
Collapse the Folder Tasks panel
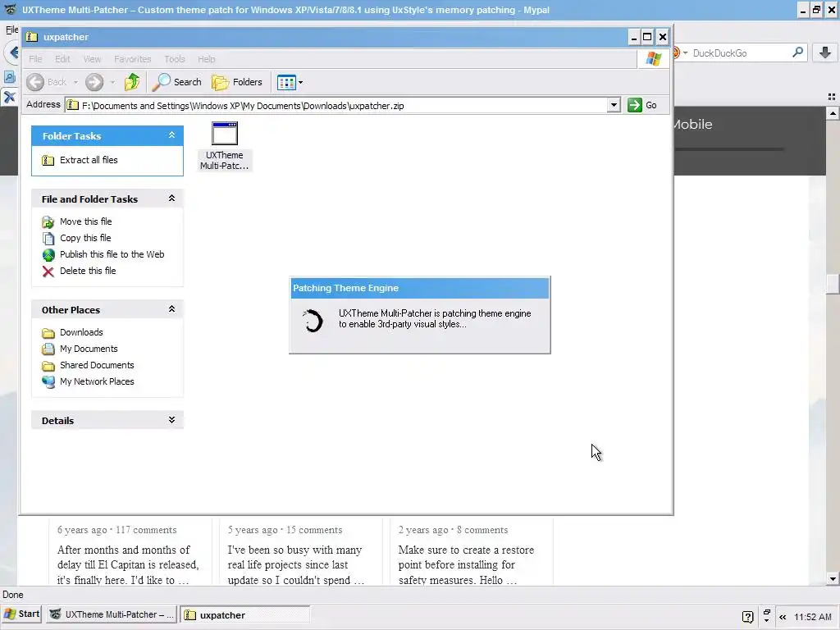tap(171, 135)
